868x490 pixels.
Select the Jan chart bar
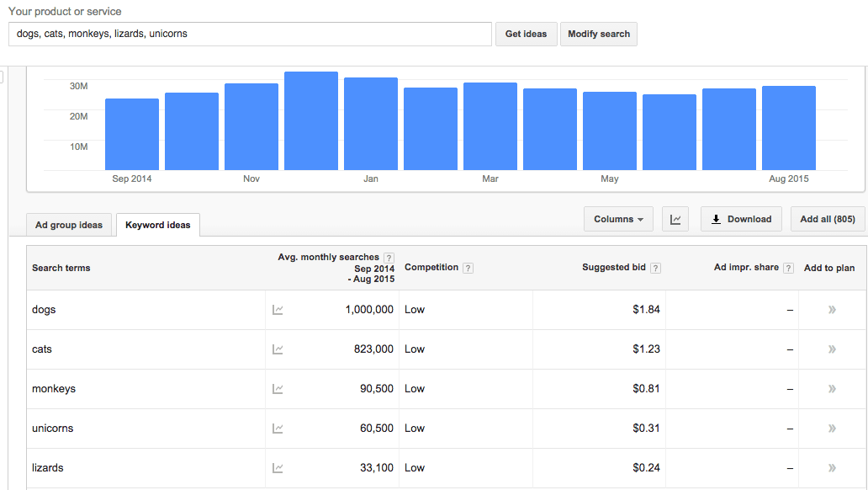(x=371, y=124)
